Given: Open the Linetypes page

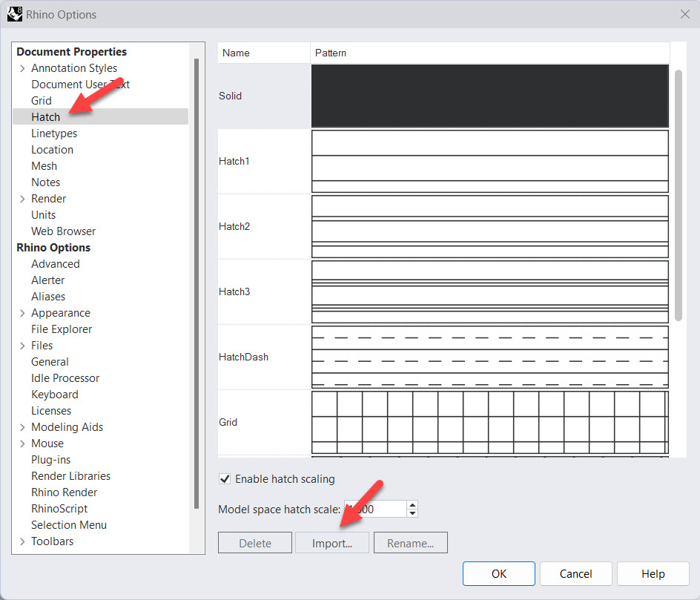Looking at the screenshot, I should [54, 133].
